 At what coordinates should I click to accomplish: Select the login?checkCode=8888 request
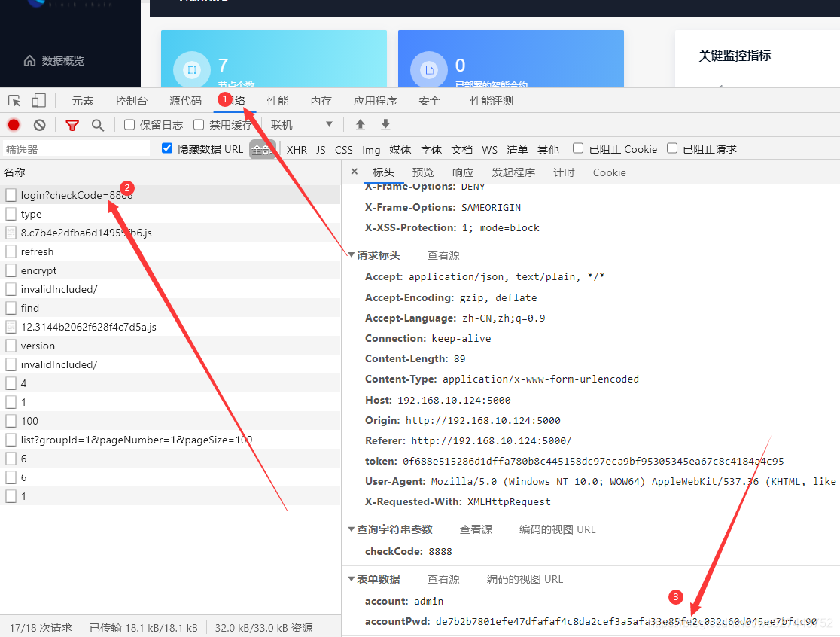click(170, 195)
